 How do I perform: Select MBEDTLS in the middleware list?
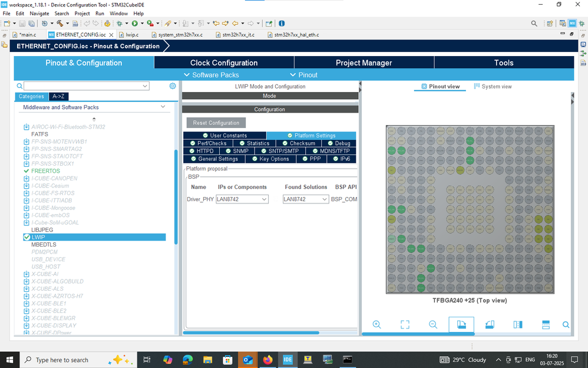coord(44,245)
